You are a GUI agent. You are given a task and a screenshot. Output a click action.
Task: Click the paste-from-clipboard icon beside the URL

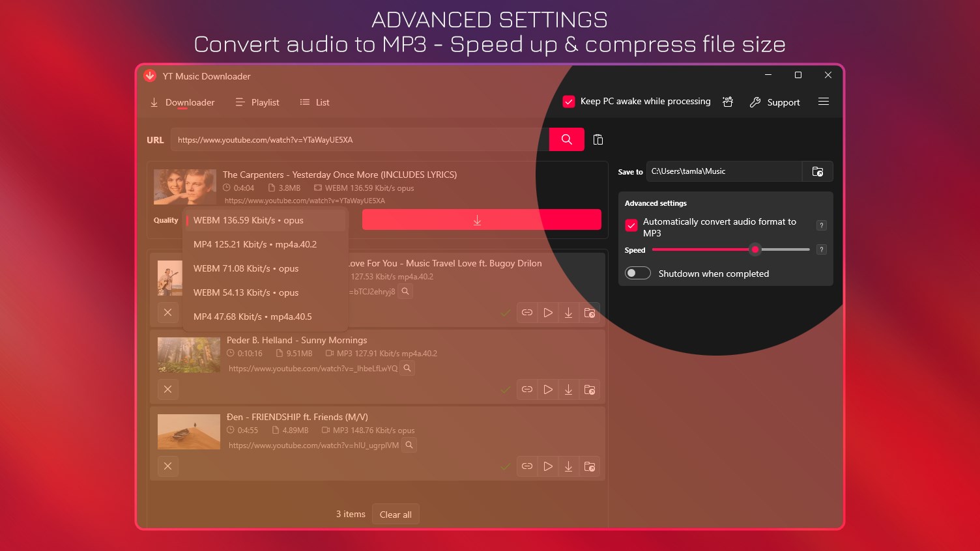pos(598,139)
